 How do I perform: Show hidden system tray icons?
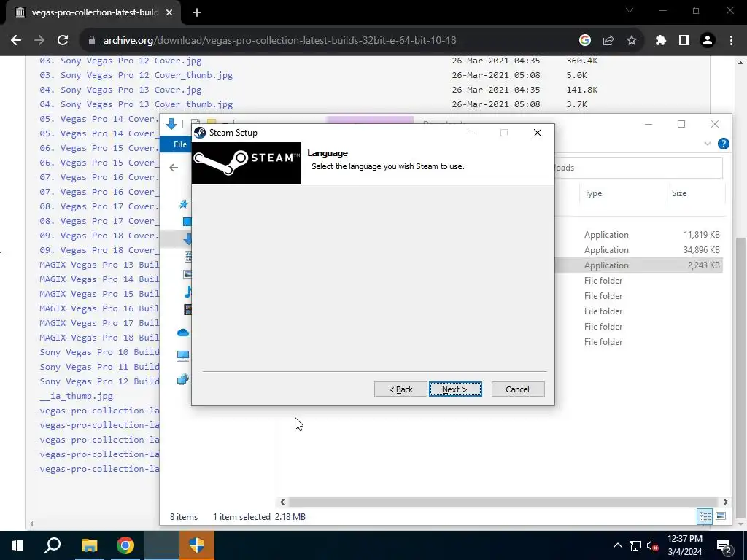click(617, 545)
